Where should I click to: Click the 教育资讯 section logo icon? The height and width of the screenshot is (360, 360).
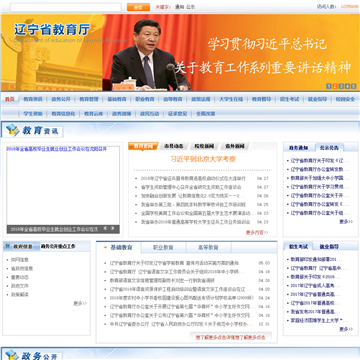pyautogui.click(x=13, y=130)
